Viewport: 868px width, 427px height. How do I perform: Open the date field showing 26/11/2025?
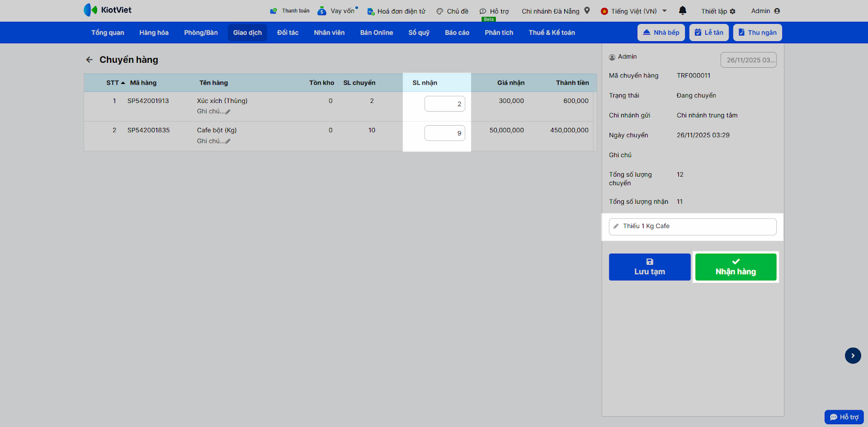coord(749,60)
